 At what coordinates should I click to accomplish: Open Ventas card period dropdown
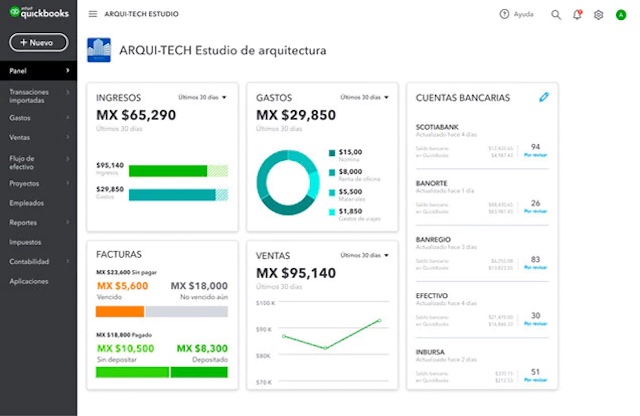point(364,255)
